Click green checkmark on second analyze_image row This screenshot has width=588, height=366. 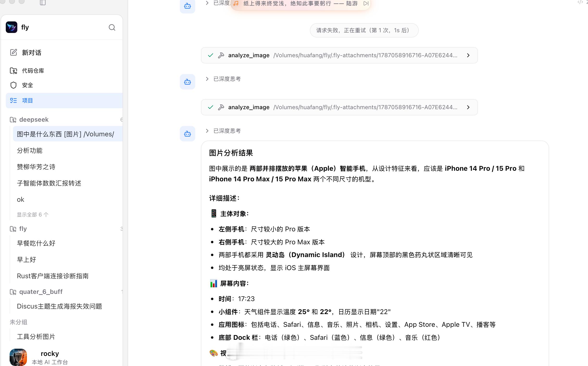(211, 107)
